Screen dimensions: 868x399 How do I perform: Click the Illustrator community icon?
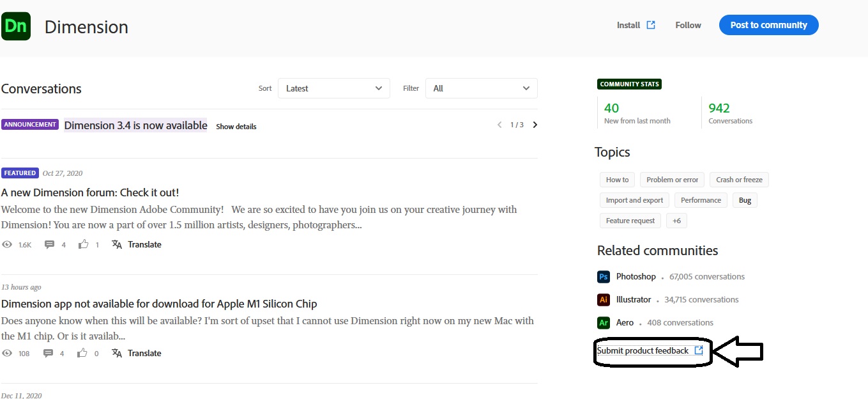[603, 300]
